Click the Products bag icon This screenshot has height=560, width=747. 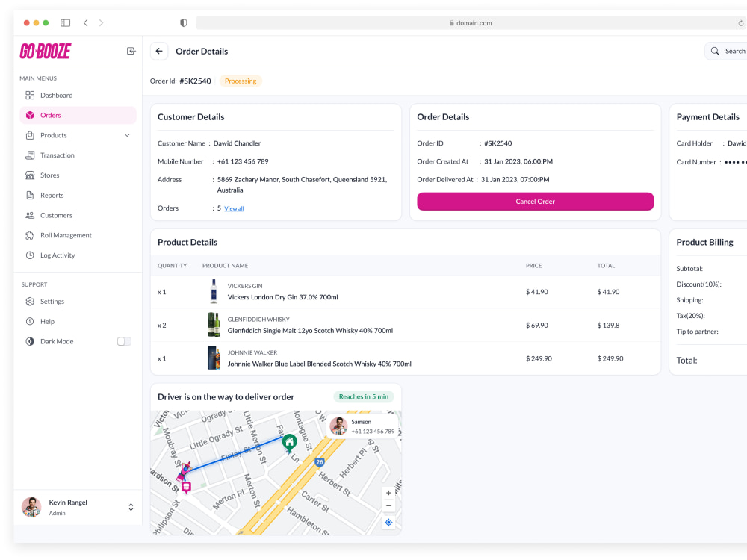[x=30, y=135]
